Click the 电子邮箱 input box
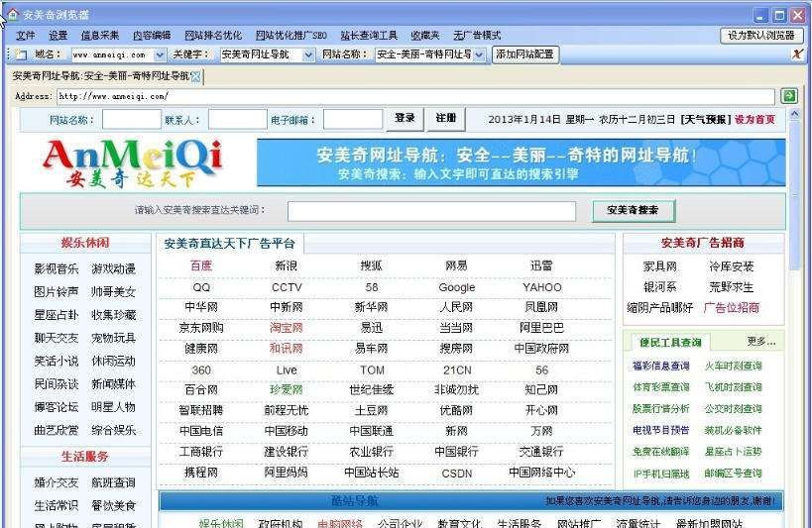This screenshot has width=812, height=528. (x=353, y=120)
